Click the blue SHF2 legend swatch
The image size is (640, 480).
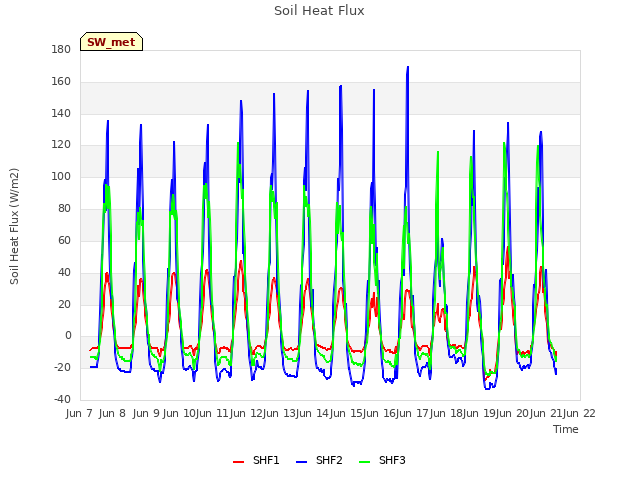301,462
